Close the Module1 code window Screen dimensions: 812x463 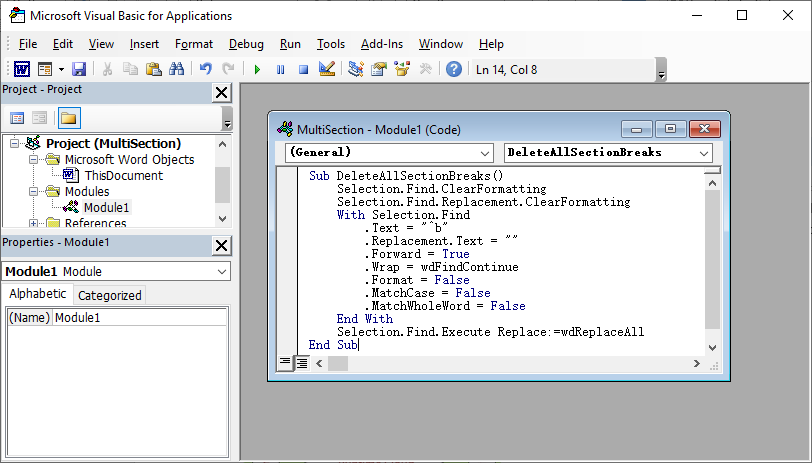pos(704,129)
